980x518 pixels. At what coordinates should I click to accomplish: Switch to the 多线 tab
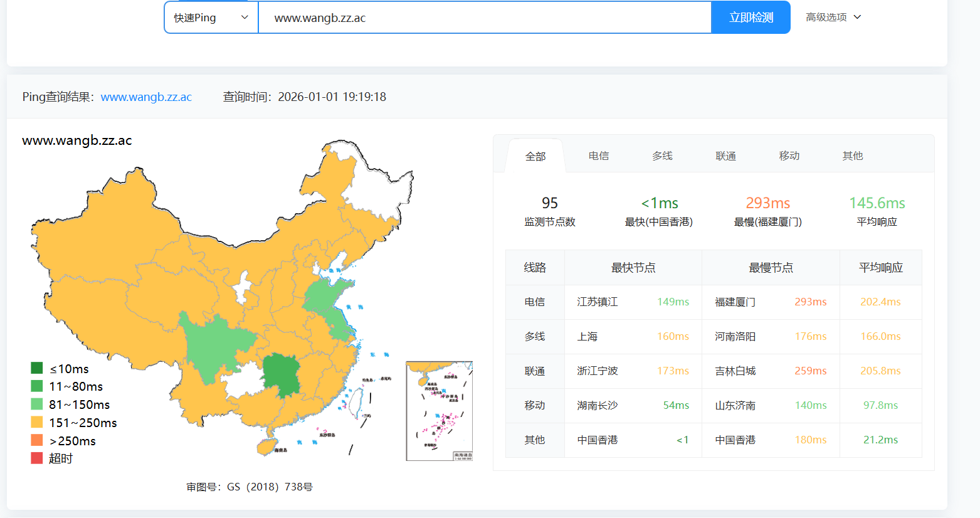click(x=662, y=156)
